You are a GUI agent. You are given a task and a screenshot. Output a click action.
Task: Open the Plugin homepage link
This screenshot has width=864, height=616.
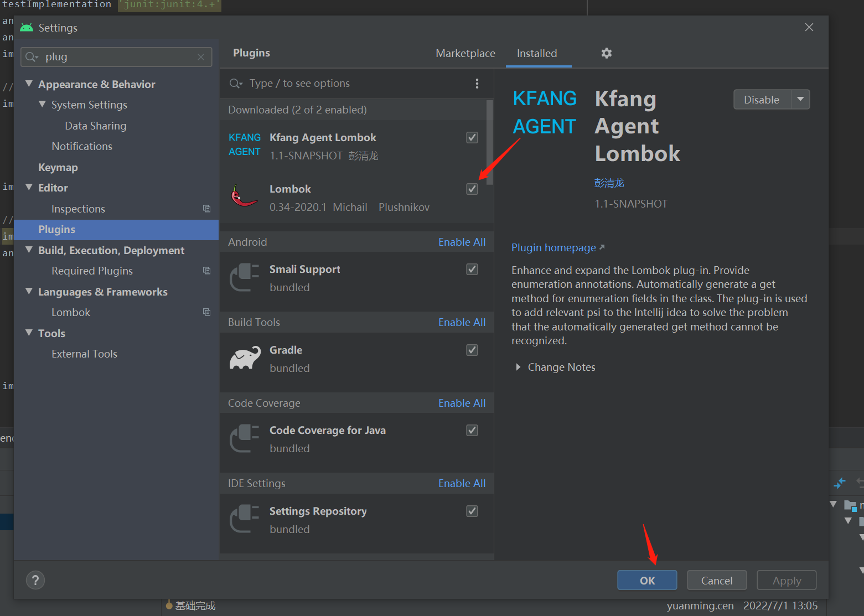click(x=558, y=247)
